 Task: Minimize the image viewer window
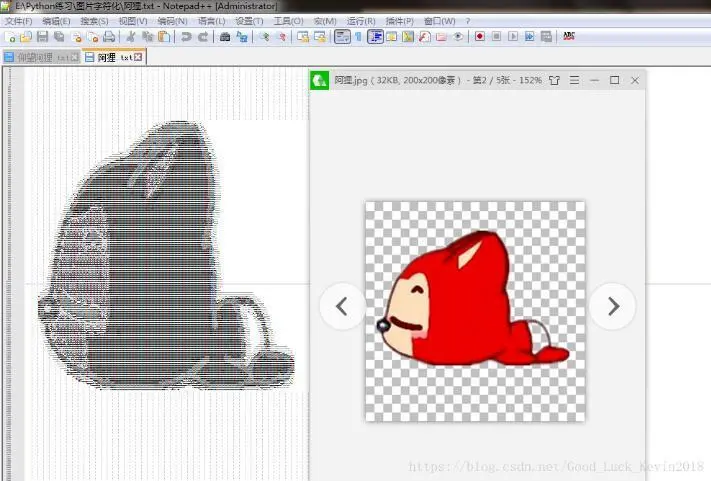(x=594, y=80)
